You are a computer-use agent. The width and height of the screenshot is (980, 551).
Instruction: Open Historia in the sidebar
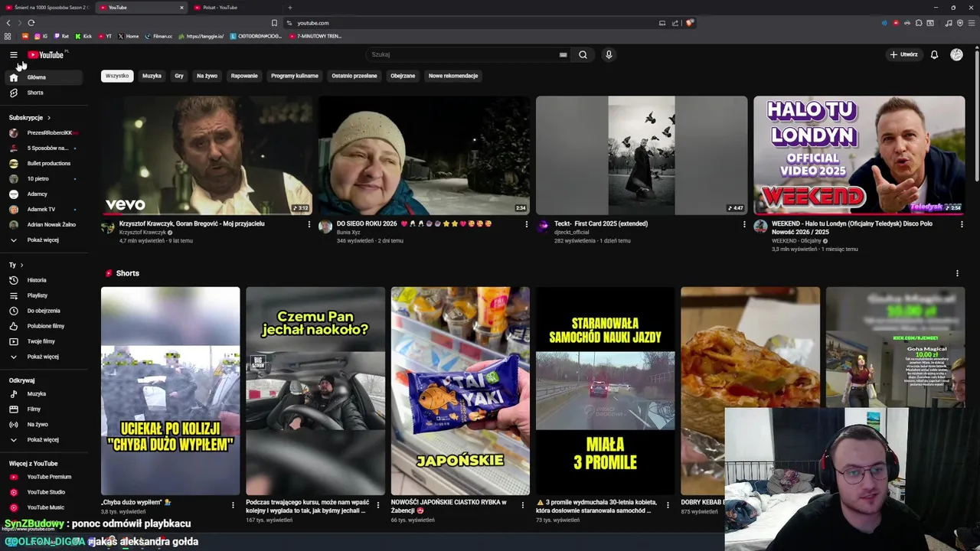click(42, 280)
